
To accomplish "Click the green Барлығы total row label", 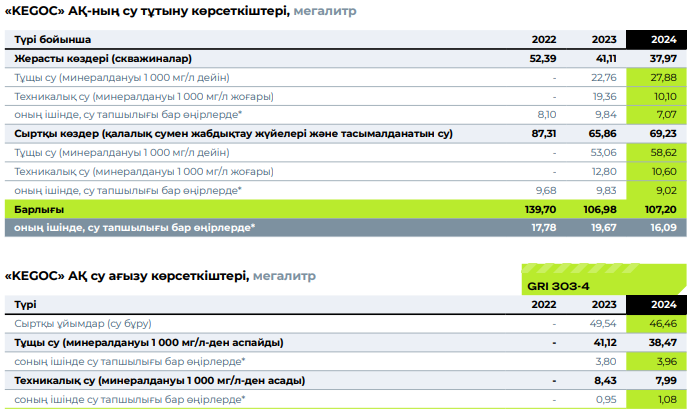I will [x=40, y=209].
